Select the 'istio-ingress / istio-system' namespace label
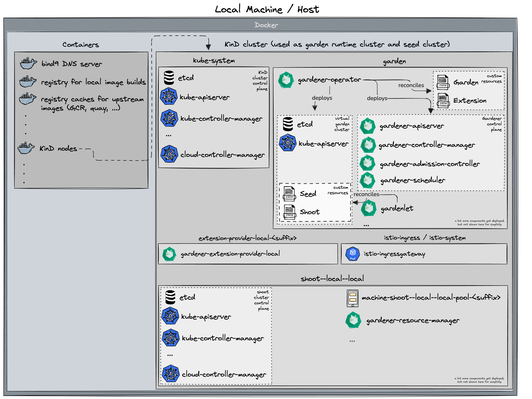Viewport: 532px width, 399px height. pyautogui.click(x=425, y=238)
